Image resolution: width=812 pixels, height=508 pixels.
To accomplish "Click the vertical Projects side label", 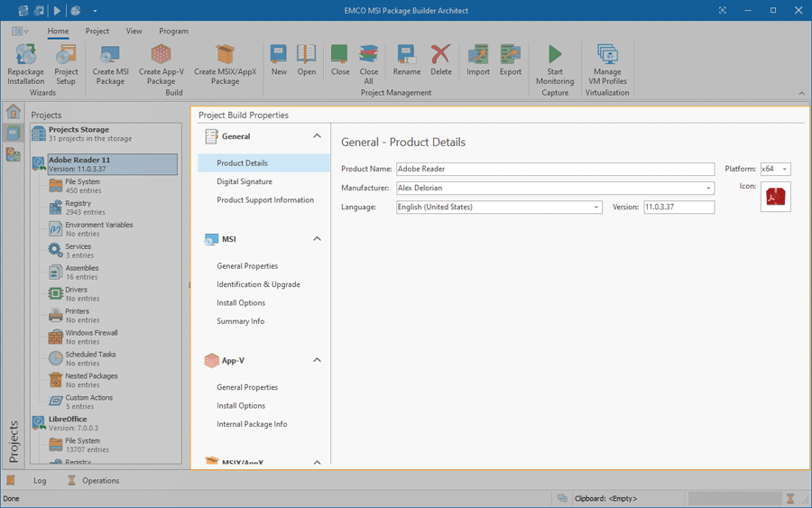I will click(x=14, y=441).
